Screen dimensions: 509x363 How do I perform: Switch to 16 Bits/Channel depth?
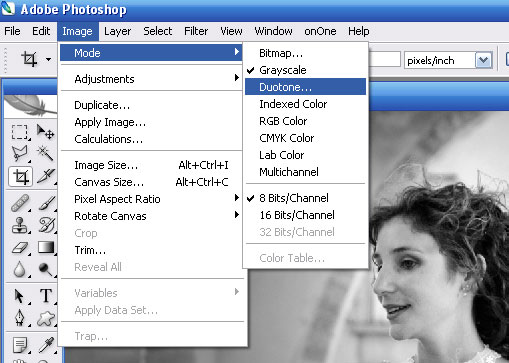coord(305,215)
